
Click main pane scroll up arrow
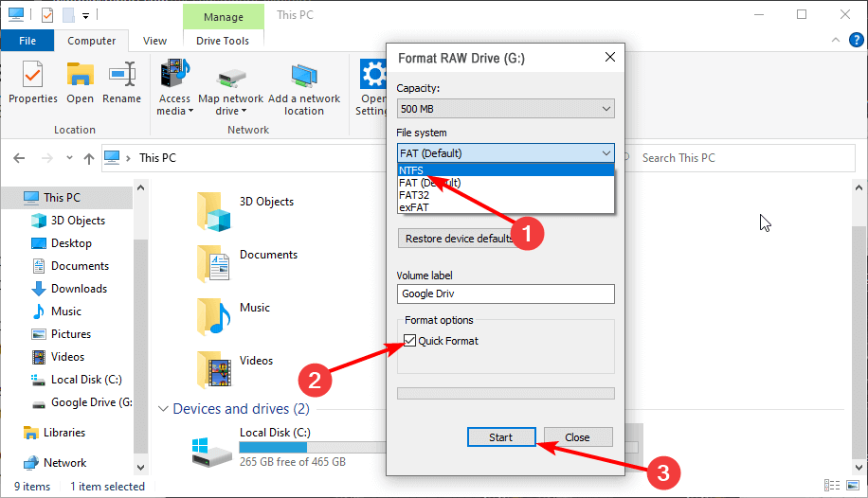859,187
